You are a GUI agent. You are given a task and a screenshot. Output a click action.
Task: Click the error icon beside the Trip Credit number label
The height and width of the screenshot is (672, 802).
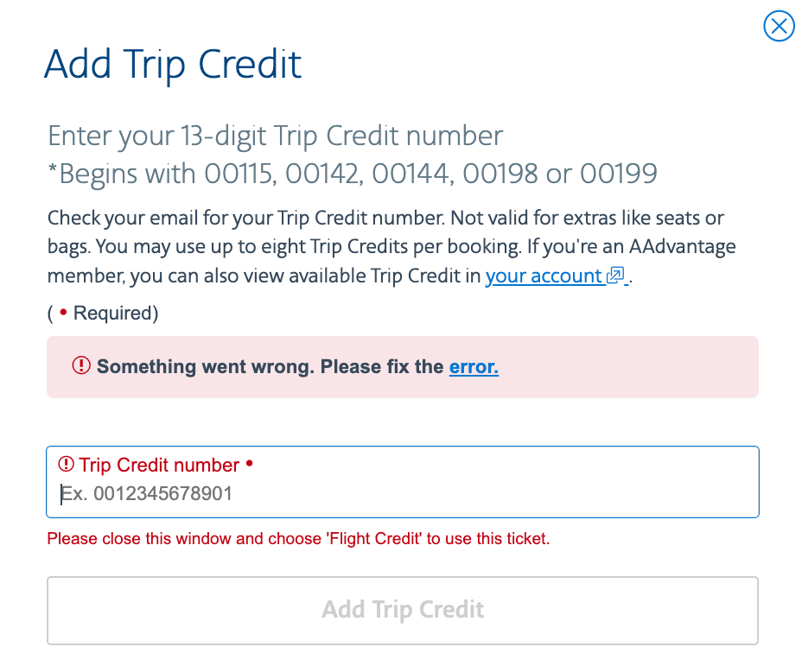tap(66, 465)
